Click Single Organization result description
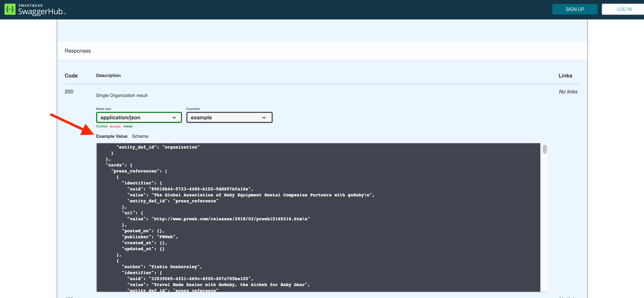Viewport: 644px width, 298px height. (122, 95)
